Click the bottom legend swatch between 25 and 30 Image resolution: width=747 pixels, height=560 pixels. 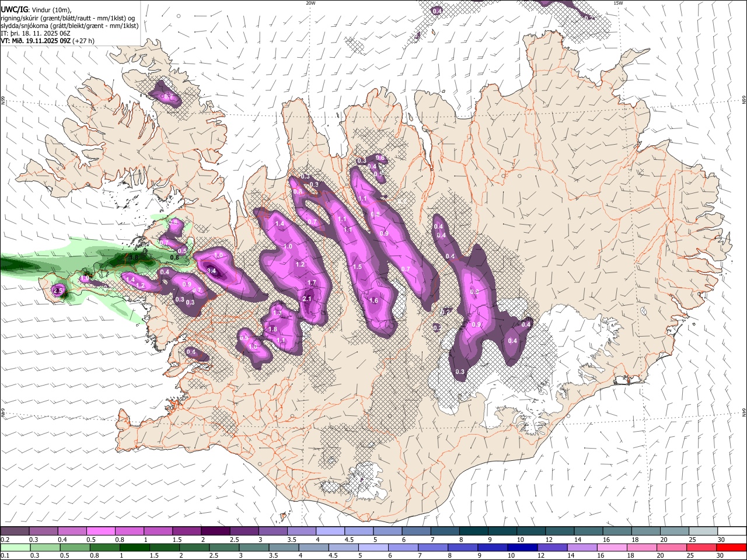tap(700, 547)
